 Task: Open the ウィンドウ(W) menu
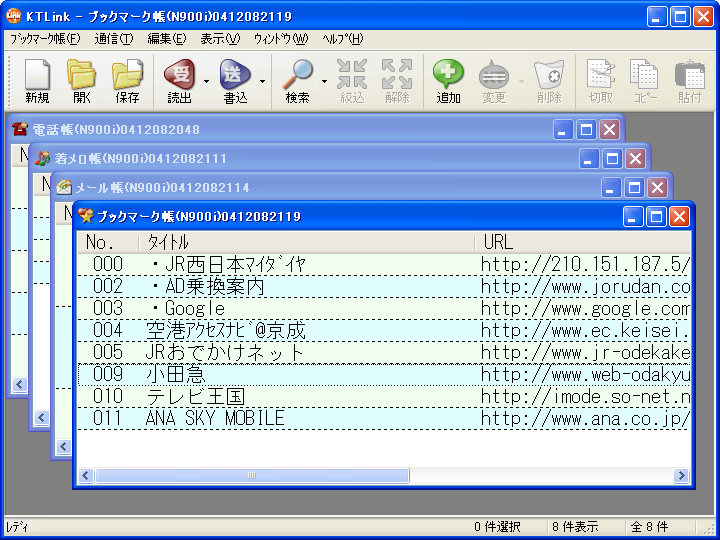coord(281,39)
